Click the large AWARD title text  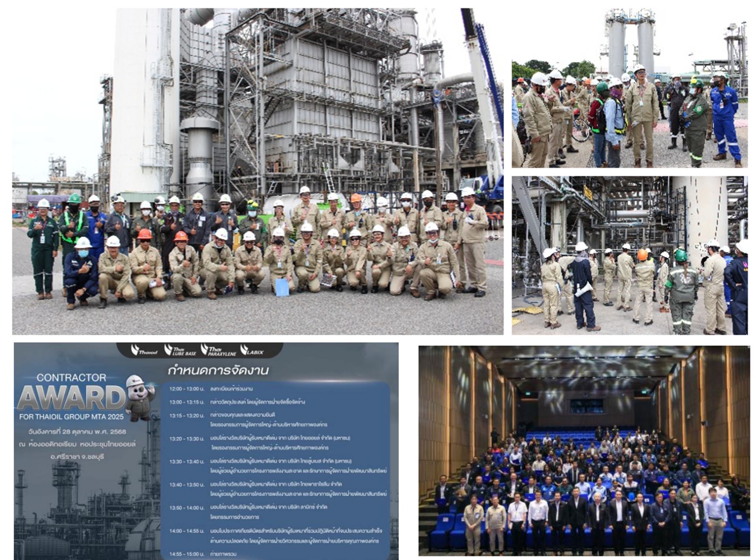click(71, 398)
